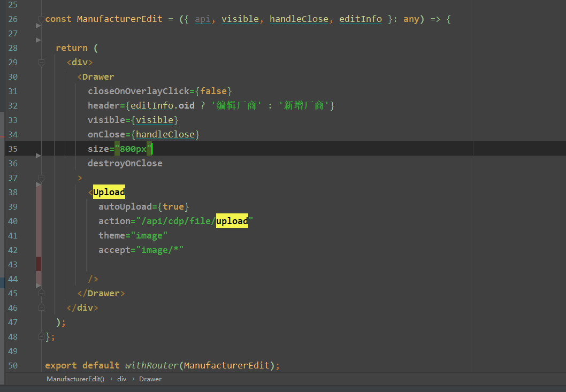The width and height of the screenshot is (566, 392).
Task: Click handleClose on line 34
Action: (x=165, y=134)
